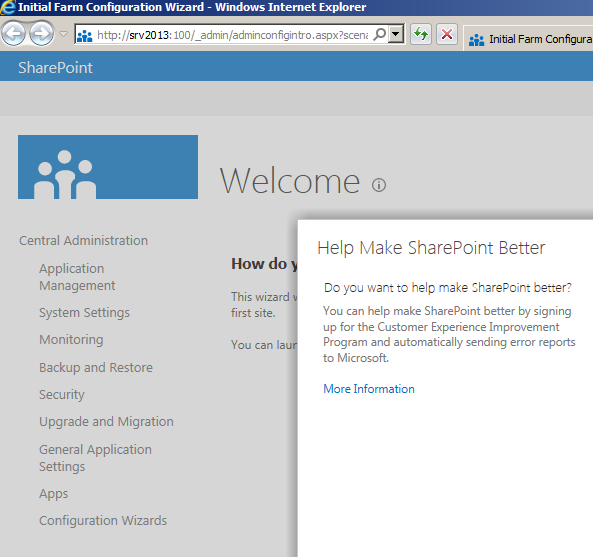Go to the Monitoring section
Image resolution: width=593 pixels, height=557 pixels.
pyautogui.click(x=71, y=340)
